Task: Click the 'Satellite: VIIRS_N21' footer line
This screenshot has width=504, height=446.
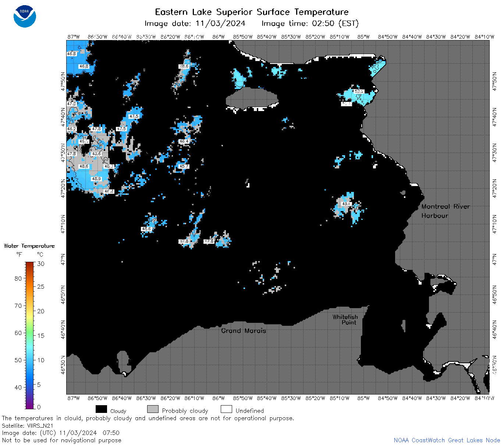Action: (x=28, y=425)
